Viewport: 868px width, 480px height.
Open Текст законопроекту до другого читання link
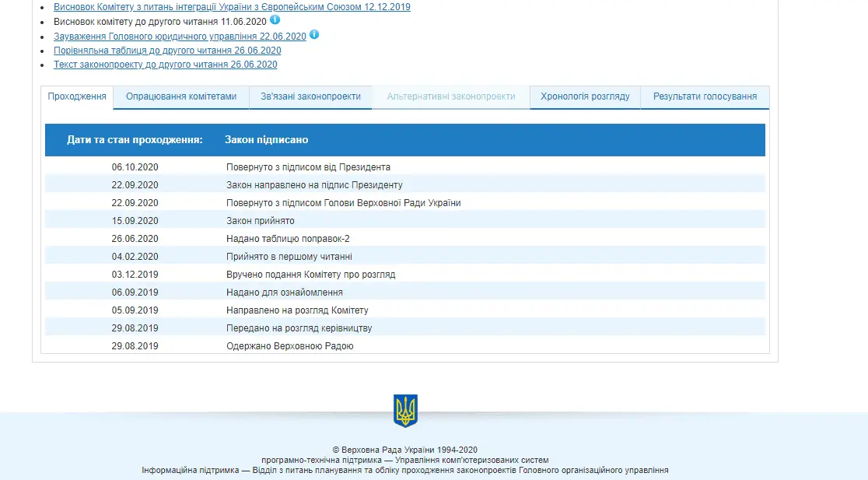coord(165,65)
